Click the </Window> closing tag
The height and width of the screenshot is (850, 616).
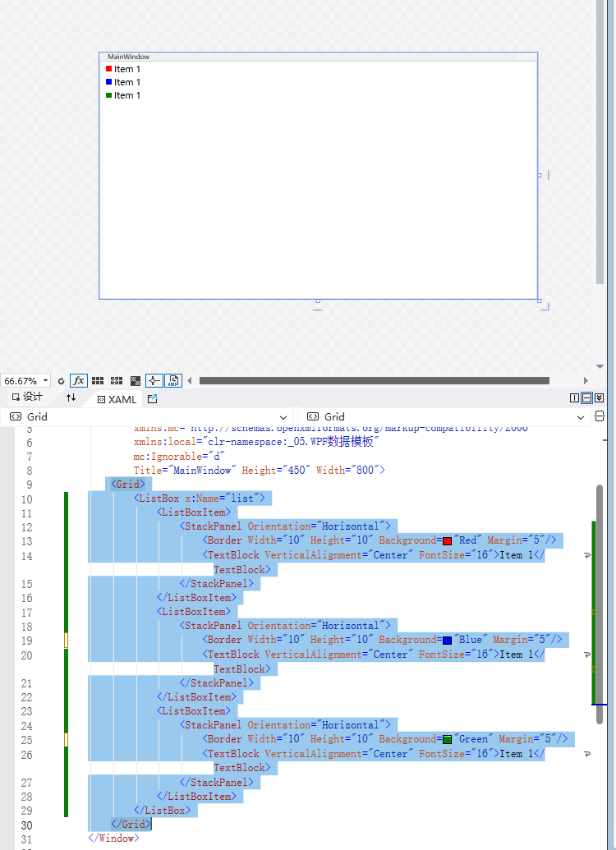[113, 838]
